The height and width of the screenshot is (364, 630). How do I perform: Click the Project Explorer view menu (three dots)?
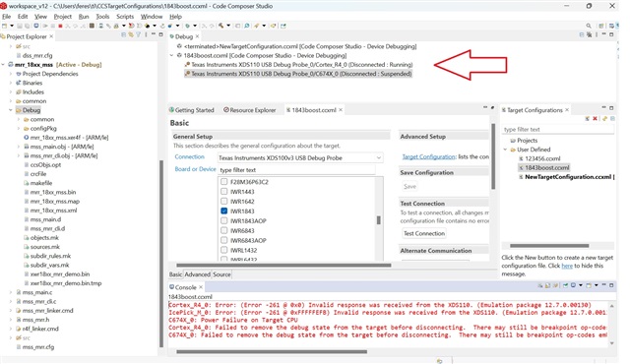click(x=146, y=34)
